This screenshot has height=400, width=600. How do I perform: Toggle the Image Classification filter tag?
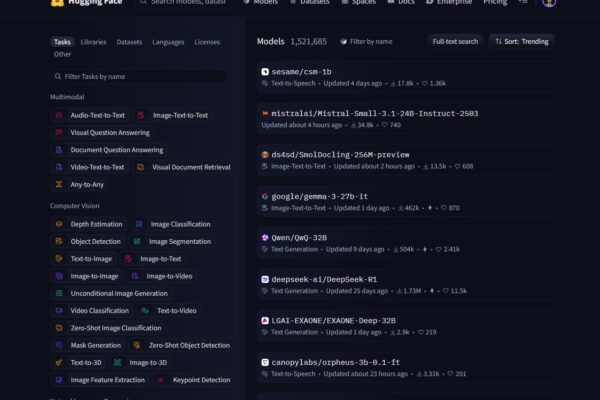(172, 224)
